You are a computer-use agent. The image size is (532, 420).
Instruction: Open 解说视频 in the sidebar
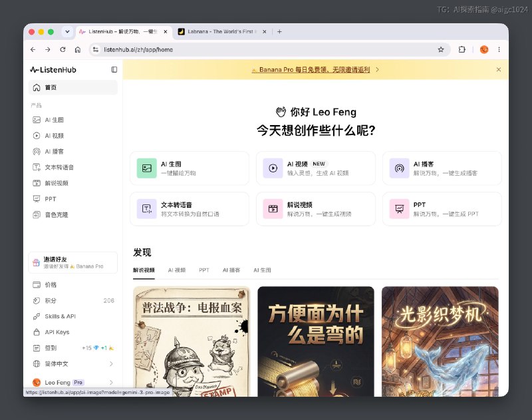coord(73,183)
